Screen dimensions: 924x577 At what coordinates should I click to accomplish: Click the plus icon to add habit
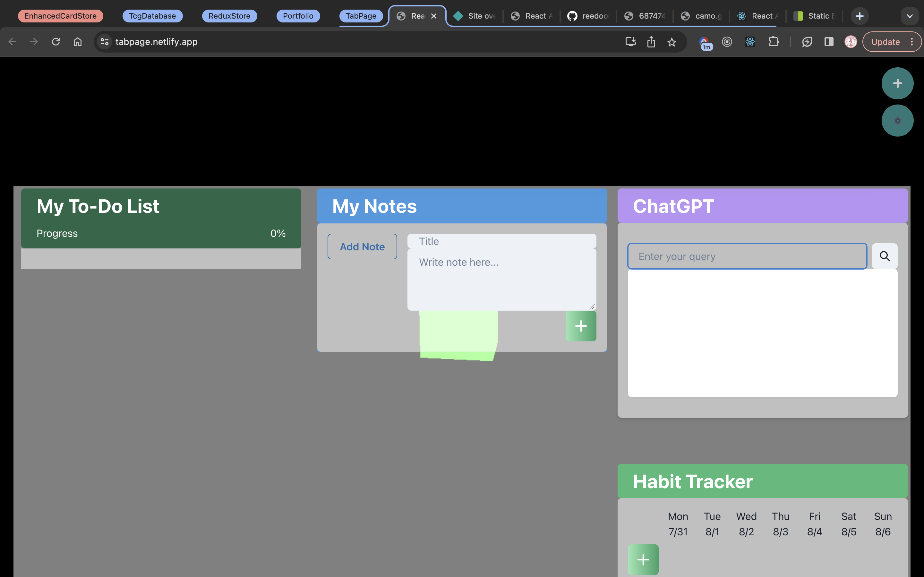coord(643,560)
